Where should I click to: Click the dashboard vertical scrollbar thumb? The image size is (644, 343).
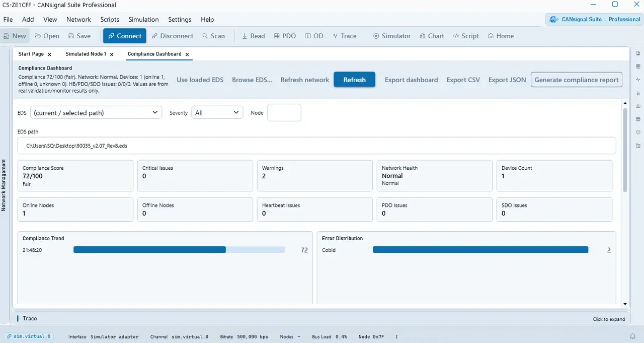click(x=625, y=150)
